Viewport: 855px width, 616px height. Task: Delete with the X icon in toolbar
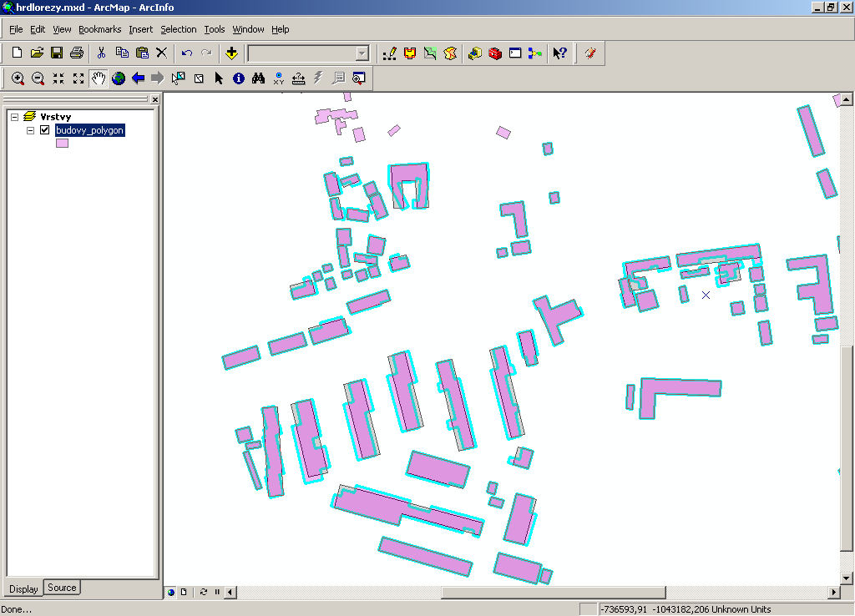tap(161, 53)
